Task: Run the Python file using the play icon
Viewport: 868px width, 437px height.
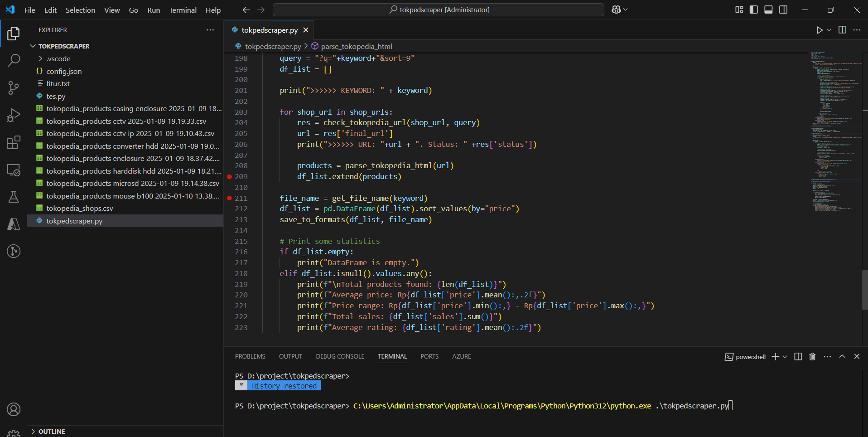Action: 819,30
